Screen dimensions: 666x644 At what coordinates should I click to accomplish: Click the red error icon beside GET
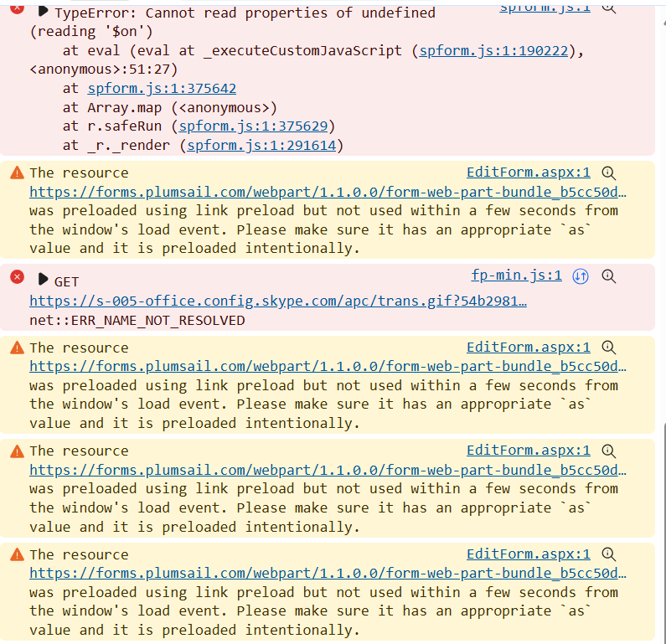(16, 277)
